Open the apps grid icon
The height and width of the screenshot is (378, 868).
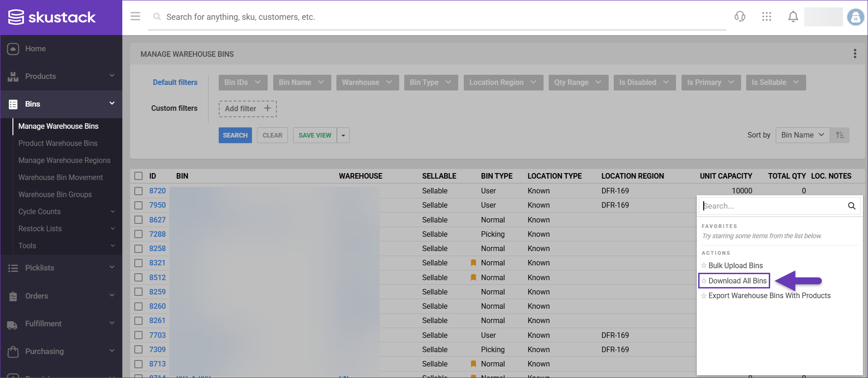point(766,17)
